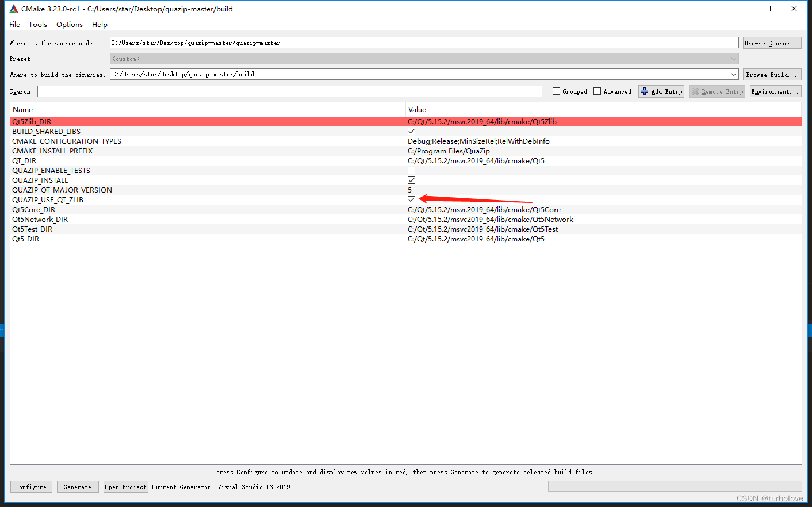The height and width of the screenshot is (507, 812).
Task: Select the Qt5Test_DIR entry name
Action: click(x=32, y=229)
